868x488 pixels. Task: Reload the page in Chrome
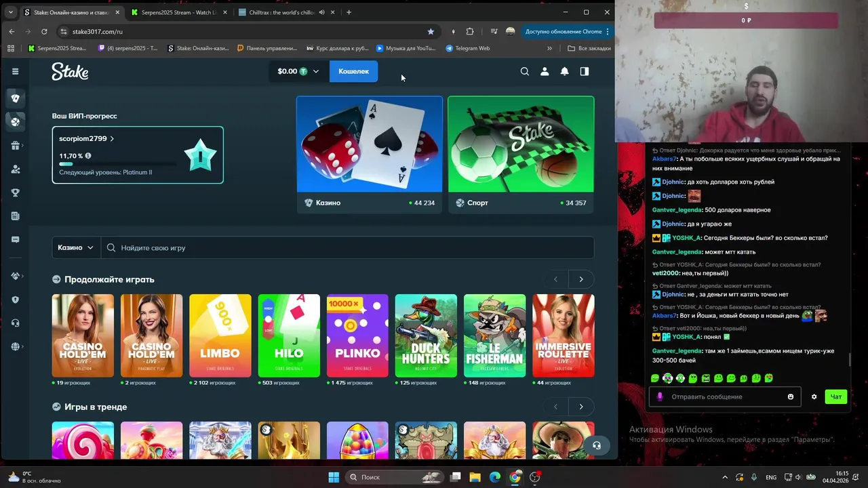(44, 31)
